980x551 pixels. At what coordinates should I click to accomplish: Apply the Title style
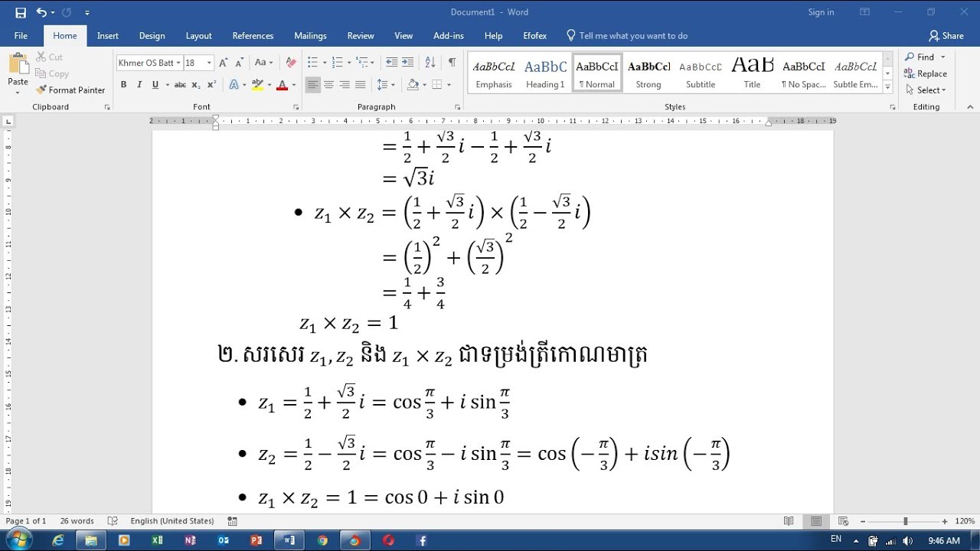pos(752,73)
